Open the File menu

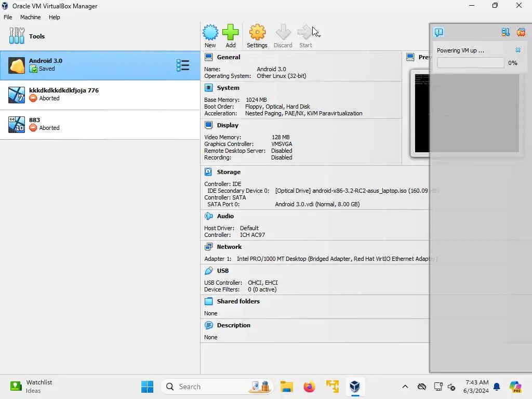8,17
